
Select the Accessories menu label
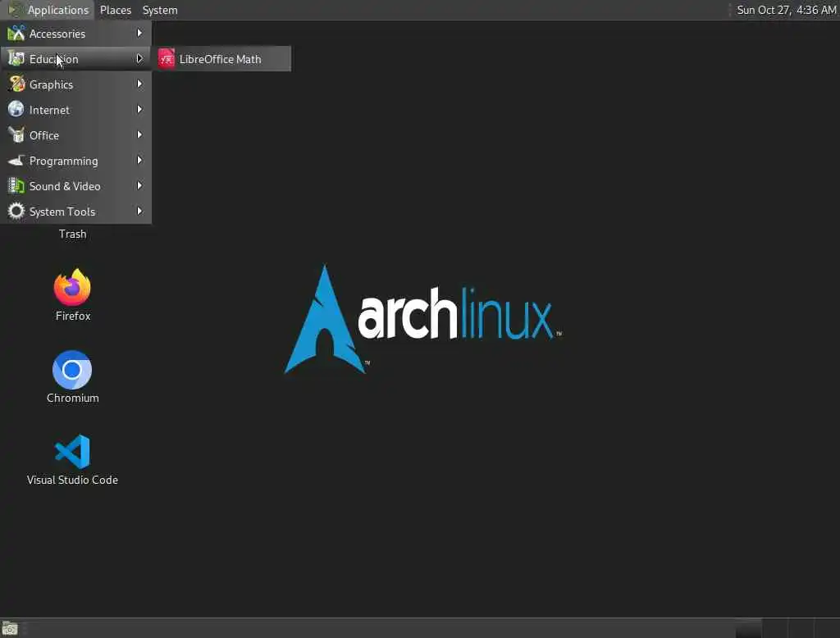coord(57,34)
